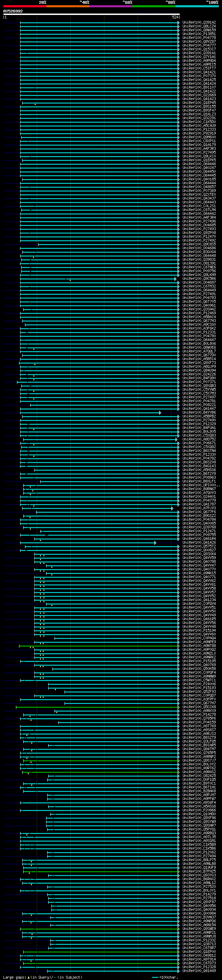Click the short alignment arrowhead of UniRef100_B4YYB6
The height and width of the screenshot is (980, 222).
[x=160, y=413]
